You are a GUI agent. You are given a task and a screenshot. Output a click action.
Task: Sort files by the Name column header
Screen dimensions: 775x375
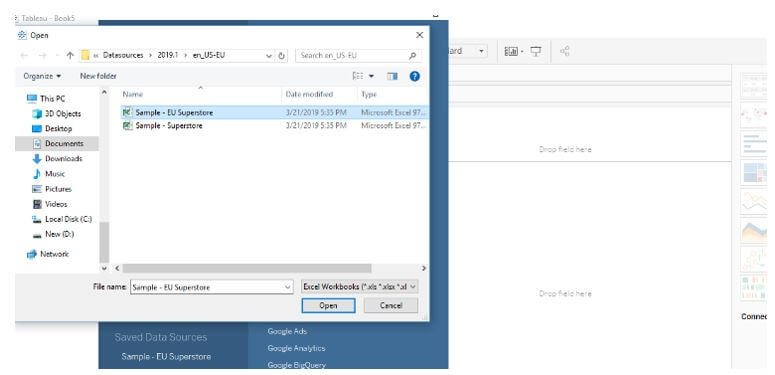tap(200, 94)
